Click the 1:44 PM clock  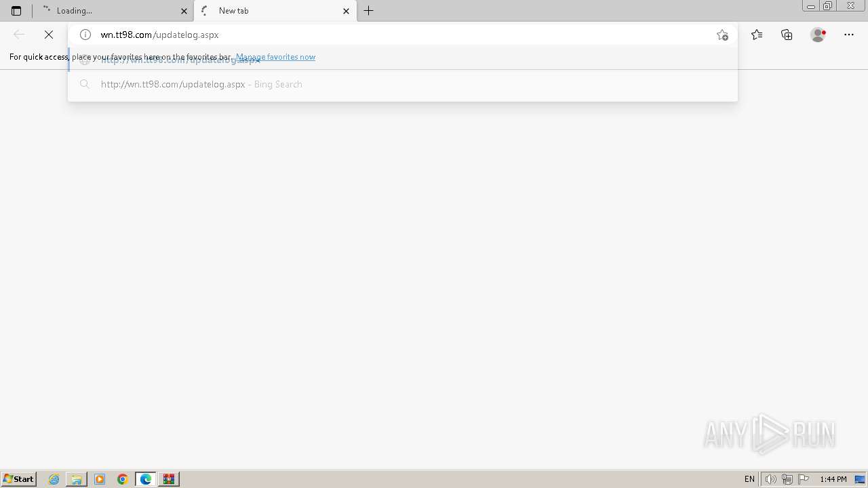pos(833,479)
